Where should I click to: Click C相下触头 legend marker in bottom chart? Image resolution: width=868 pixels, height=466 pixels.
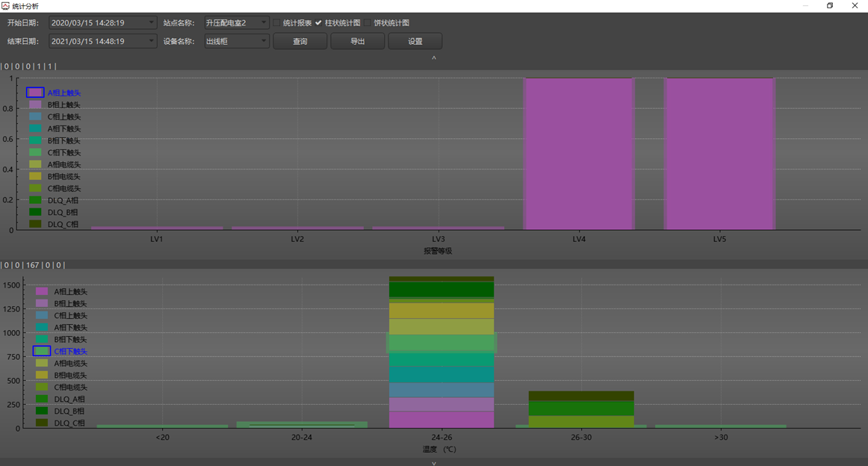coord(42,351)
